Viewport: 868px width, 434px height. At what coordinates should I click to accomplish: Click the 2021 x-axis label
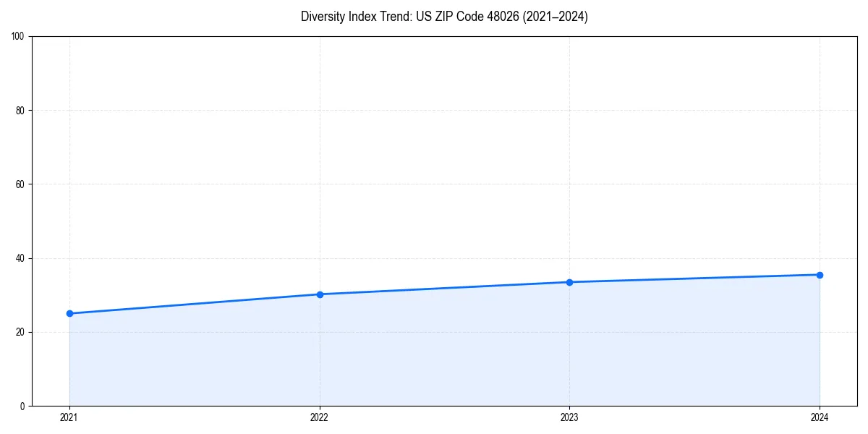69,417
